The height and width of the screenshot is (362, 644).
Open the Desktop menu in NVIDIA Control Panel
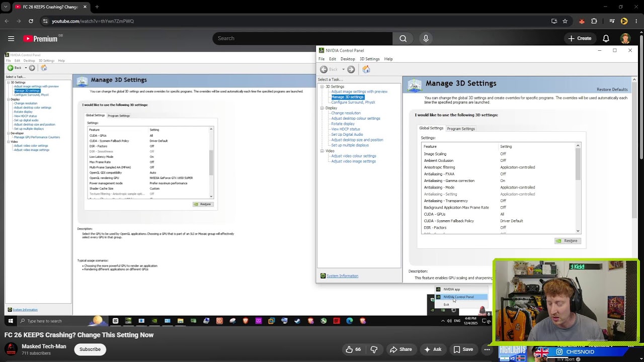coord(348,59)
